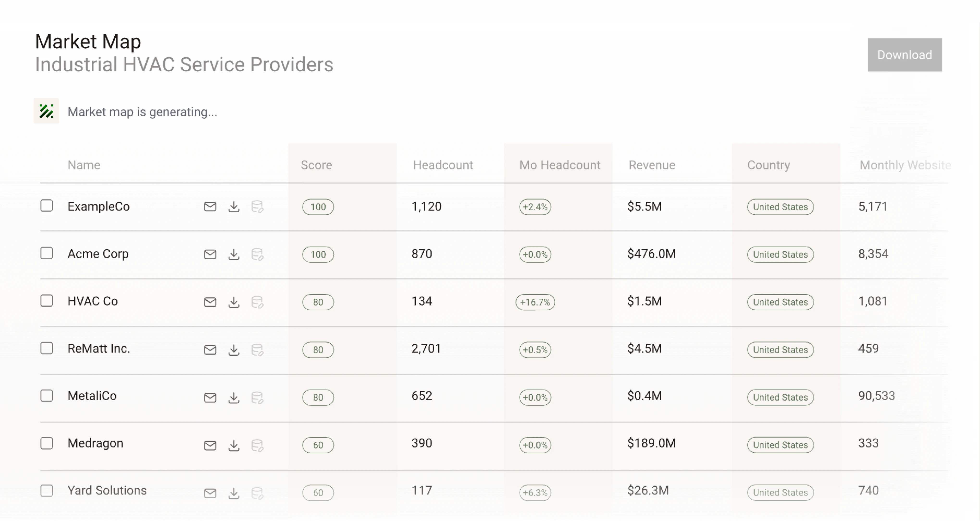Check the Medragon row checkbox
Screen dimensions: 980x521
pyautogui.click(x=47, y=443)
